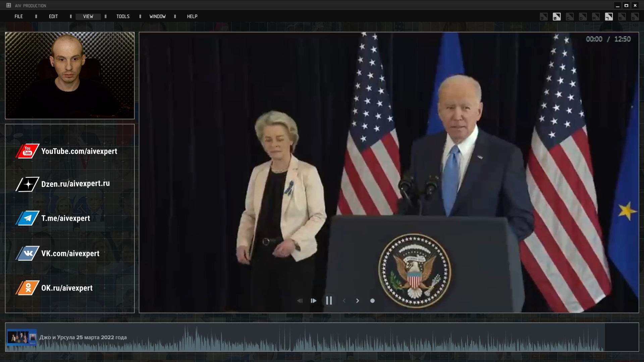Open the T.me/aivexpert Telegram link
The height and width of the screenshot is (362, 644).
pos(65,218)
